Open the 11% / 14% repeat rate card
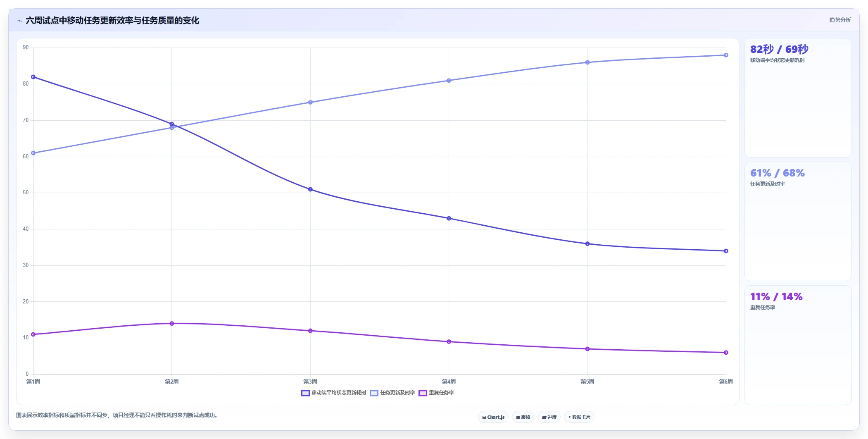 (x=798, y=345)
